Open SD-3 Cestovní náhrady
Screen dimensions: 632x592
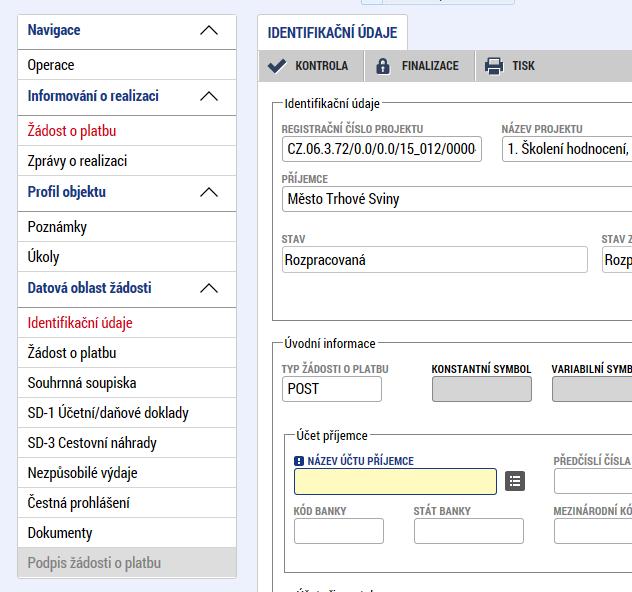coord(127,442)
